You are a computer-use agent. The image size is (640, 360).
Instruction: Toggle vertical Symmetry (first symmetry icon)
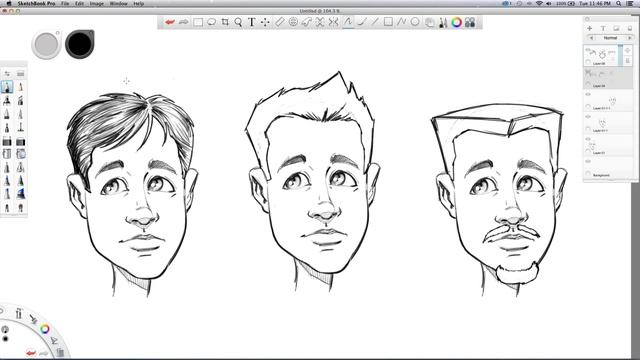click(320, 22)
